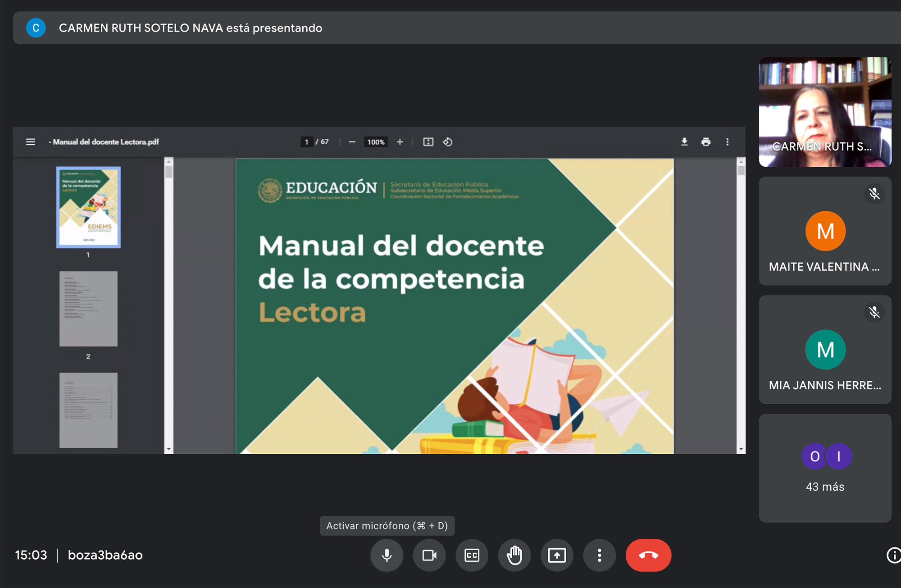The height and width of the screenshot is (588, 901).
Task: Toggle the microphone on or off
Action: point(387,555)
